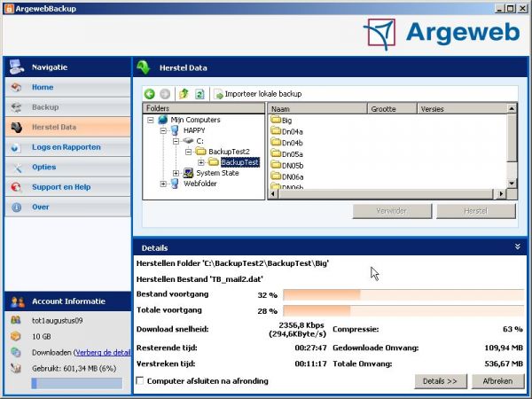Click the Grootte column header
Screen dimensions: 532x399
pyautogui.click(x=392, y=109)
